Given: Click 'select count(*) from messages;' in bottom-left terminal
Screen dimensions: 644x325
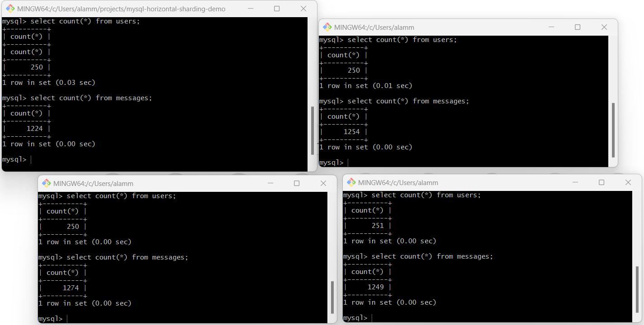Looking at the screenshot, I should point(128,257).
